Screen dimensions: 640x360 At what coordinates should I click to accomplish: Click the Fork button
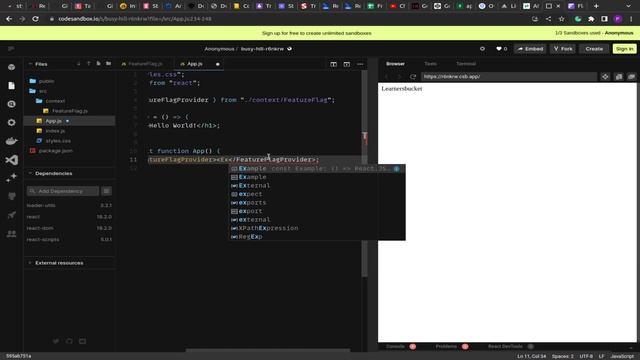click(563, 49)
